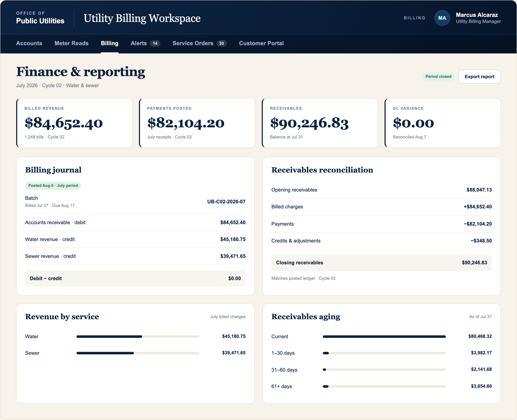Click the $3,654.66 aging amount

point(481,386)
